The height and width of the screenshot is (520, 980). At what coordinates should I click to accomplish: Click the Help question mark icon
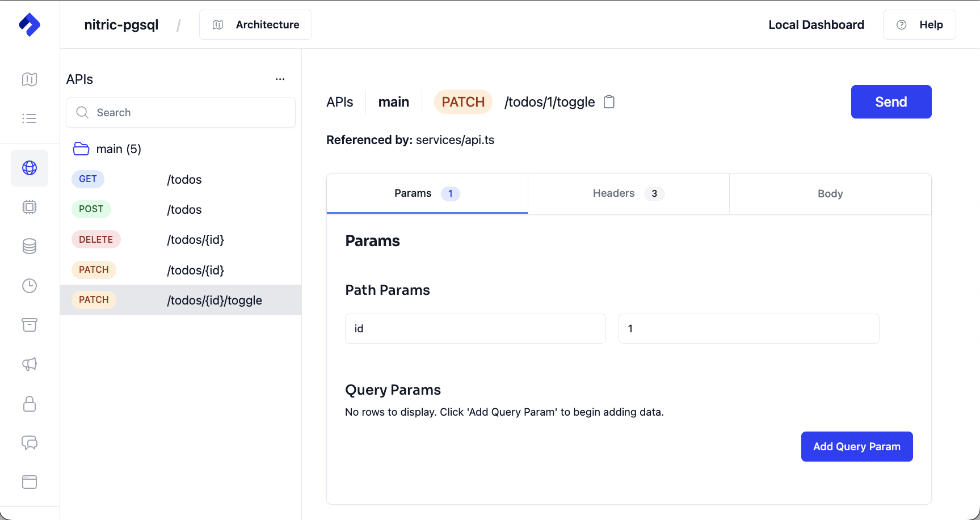pos(901,25)
